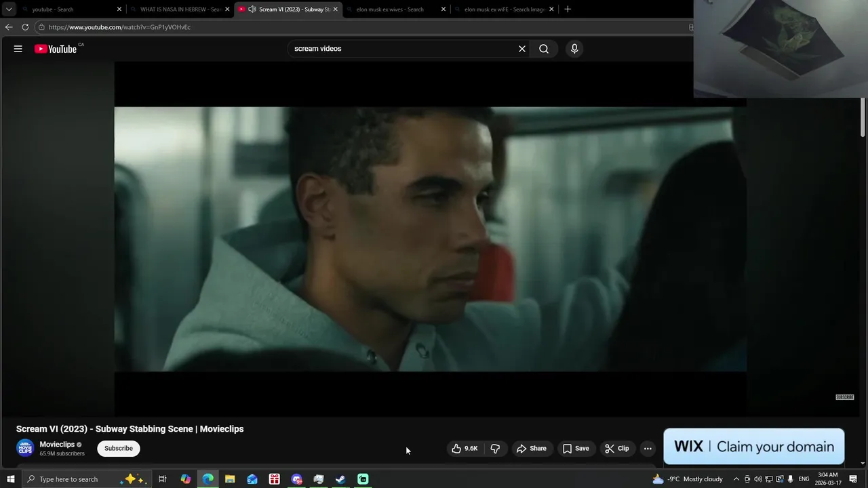Share the video
The image size is (868, 488).
coord(532,449)
